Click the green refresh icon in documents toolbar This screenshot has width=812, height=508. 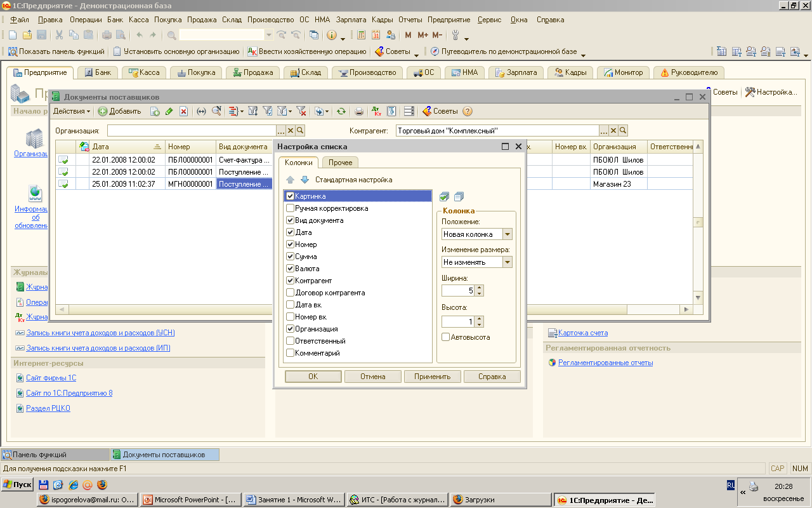341,111
